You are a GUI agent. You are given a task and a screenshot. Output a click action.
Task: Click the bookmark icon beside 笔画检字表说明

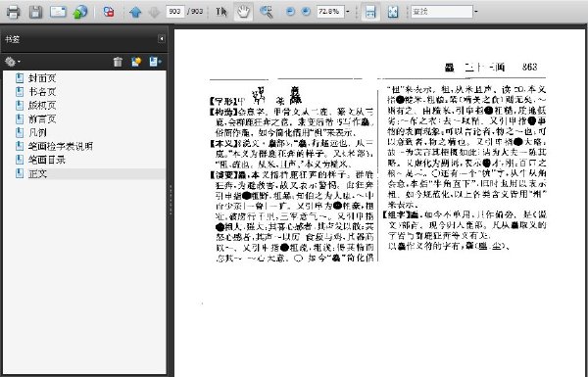click(20, 146)
